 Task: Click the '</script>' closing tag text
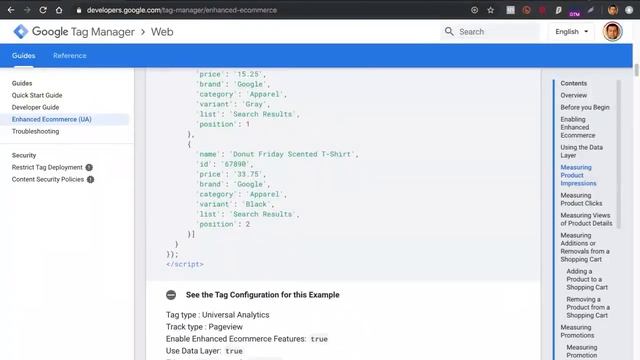[184, 264]
